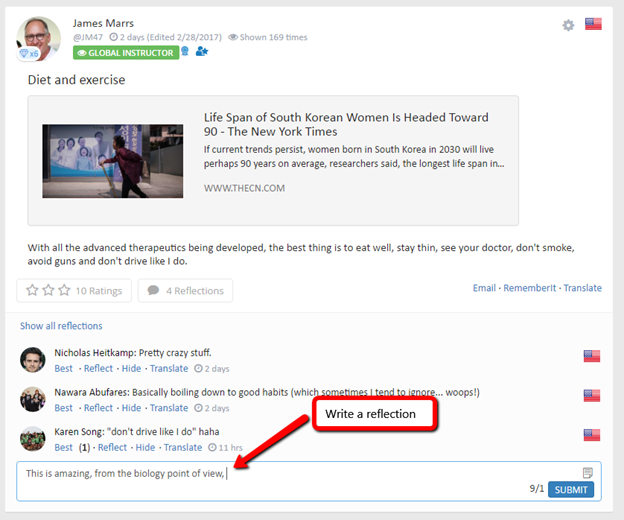Click the diamond x6 badge on avatar

coord(29,53)
